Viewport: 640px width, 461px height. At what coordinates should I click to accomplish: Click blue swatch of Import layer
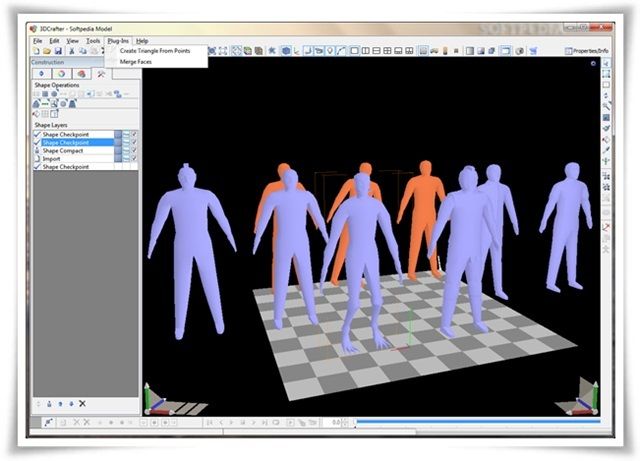tap(118, 158)
